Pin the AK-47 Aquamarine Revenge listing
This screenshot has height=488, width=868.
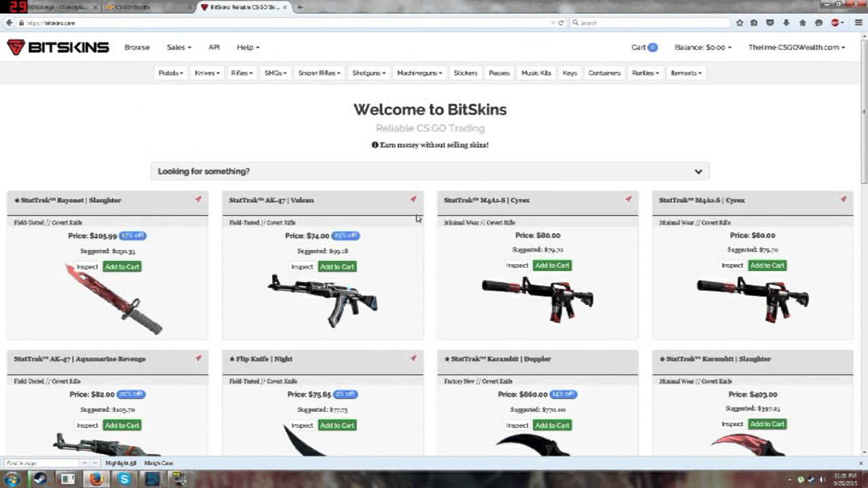[198, 358]
